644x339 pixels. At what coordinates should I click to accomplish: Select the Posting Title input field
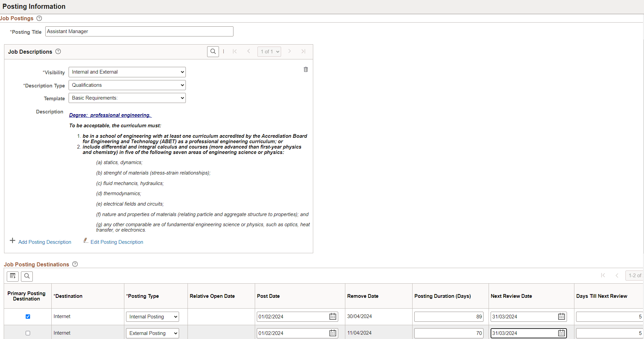tap(139, 31)
